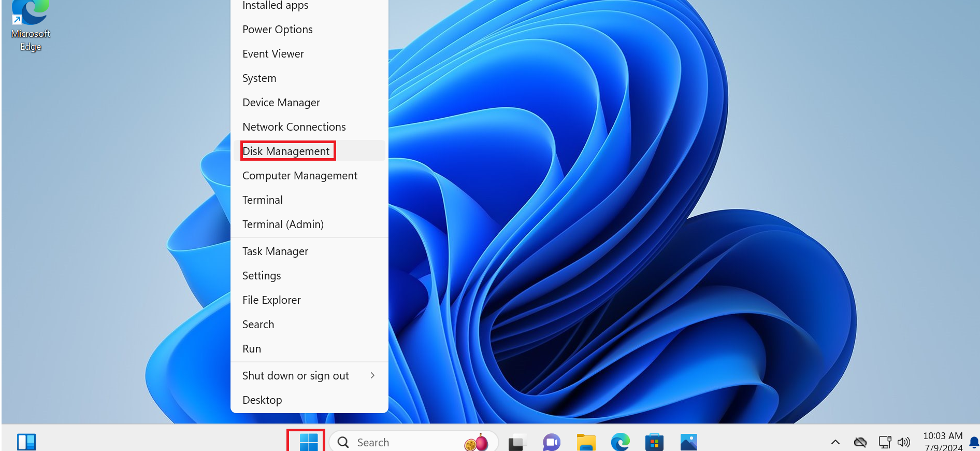Click the magnifier icon in taskbar search
This screenshot has width=980, height=451.
(343, 442)
